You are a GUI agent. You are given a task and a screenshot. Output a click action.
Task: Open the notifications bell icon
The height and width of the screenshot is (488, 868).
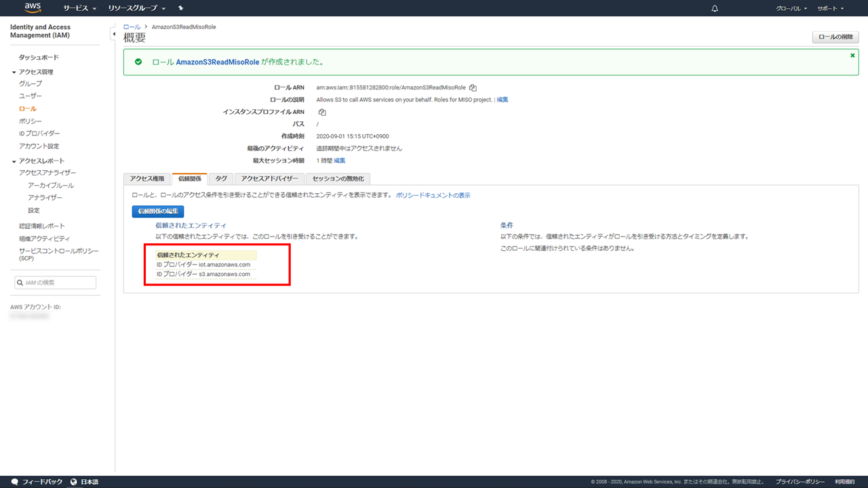(x=715, y=8)
